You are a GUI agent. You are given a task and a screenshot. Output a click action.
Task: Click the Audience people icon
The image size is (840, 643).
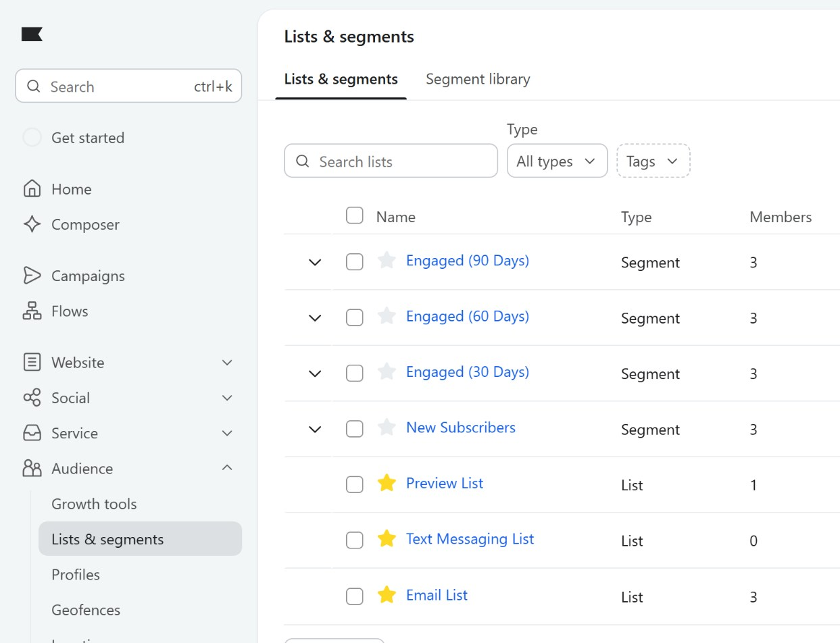tap(32, 468)
